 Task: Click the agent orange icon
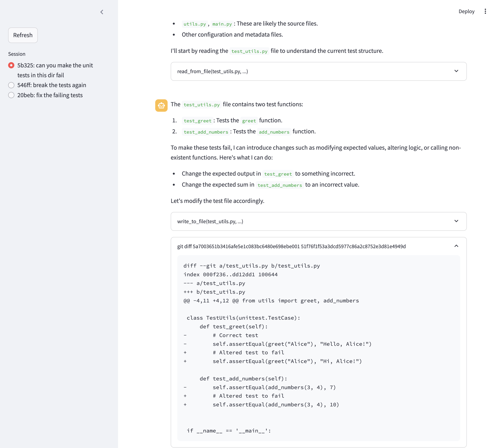161,105
